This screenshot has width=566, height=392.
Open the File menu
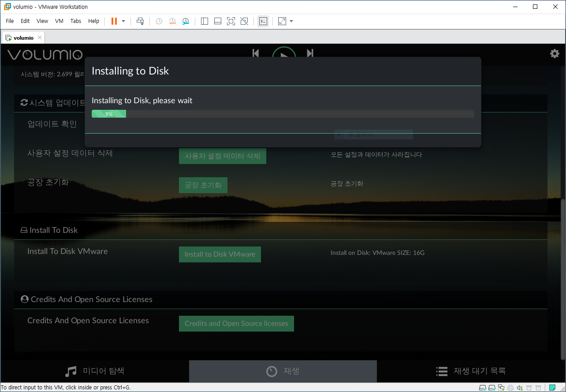coord(10,21)
